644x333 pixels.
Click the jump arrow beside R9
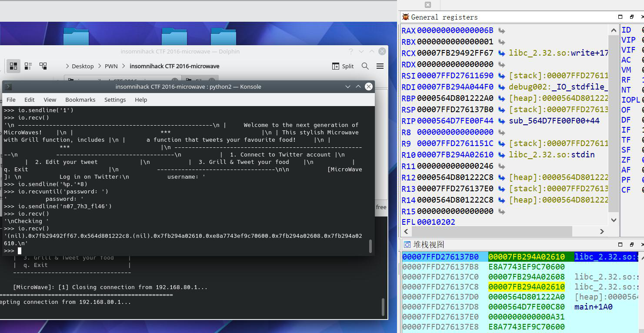pos(501,144)
